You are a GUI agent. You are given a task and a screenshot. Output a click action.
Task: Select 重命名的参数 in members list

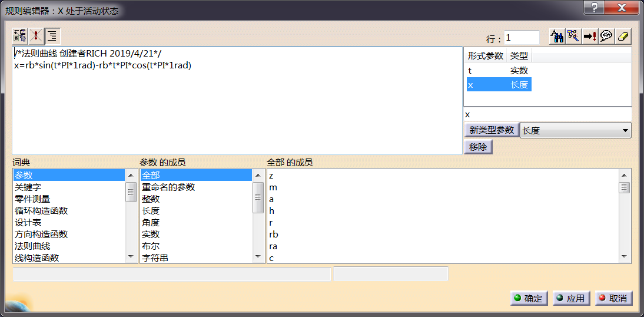(x=196, y=187)
